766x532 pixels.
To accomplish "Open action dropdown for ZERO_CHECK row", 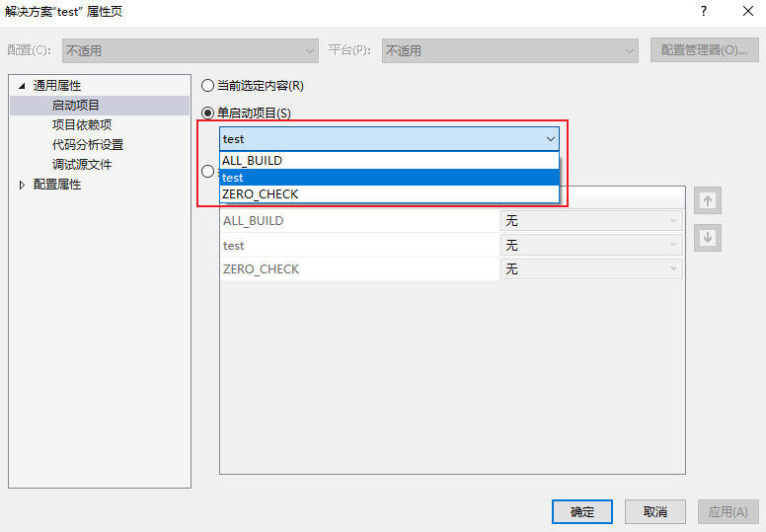I will [591, 268].
